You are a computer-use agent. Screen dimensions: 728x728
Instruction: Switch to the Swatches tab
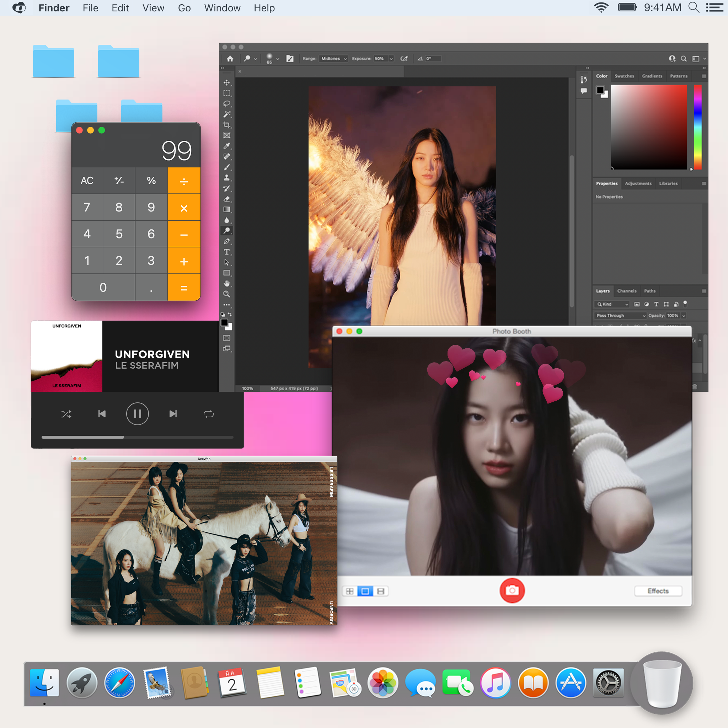click(x=624, y=76)
